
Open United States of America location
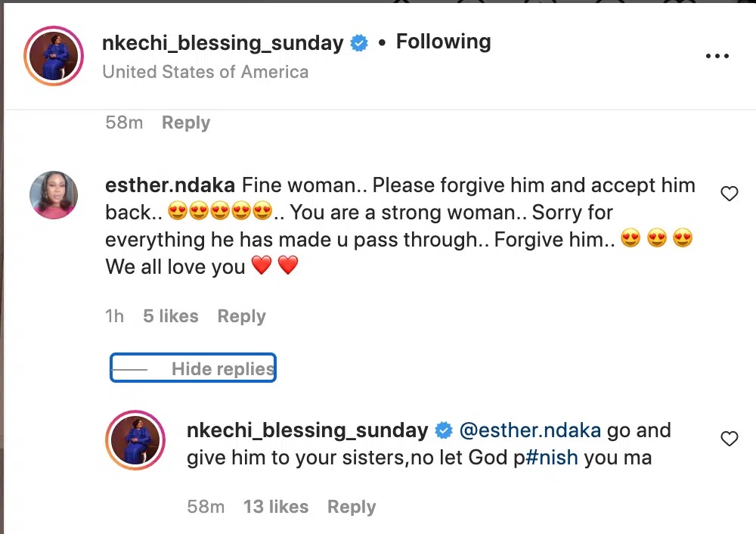tap(205, 72)
